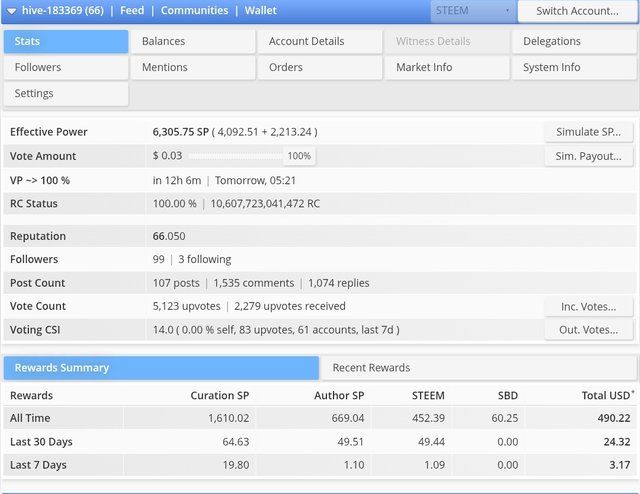Select the Market Info tab
This screenshot has width=640, height=494.
[x=447, y=67]
